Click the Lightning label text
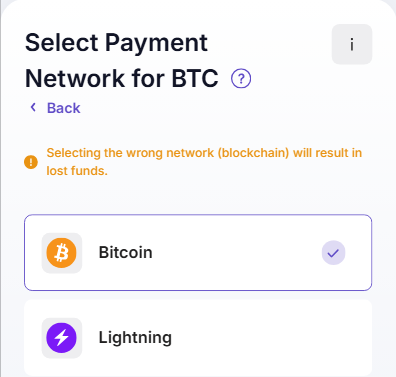 click(135, 338)
